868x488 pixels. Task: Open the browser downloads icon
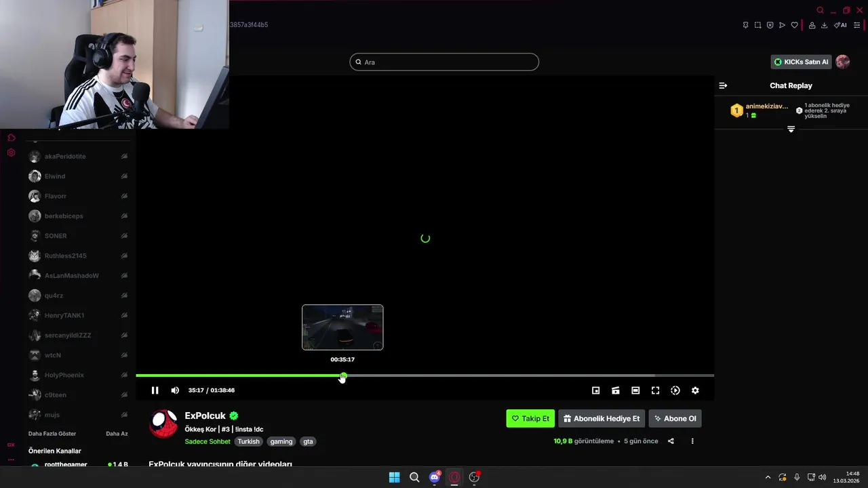pos(824,25)
